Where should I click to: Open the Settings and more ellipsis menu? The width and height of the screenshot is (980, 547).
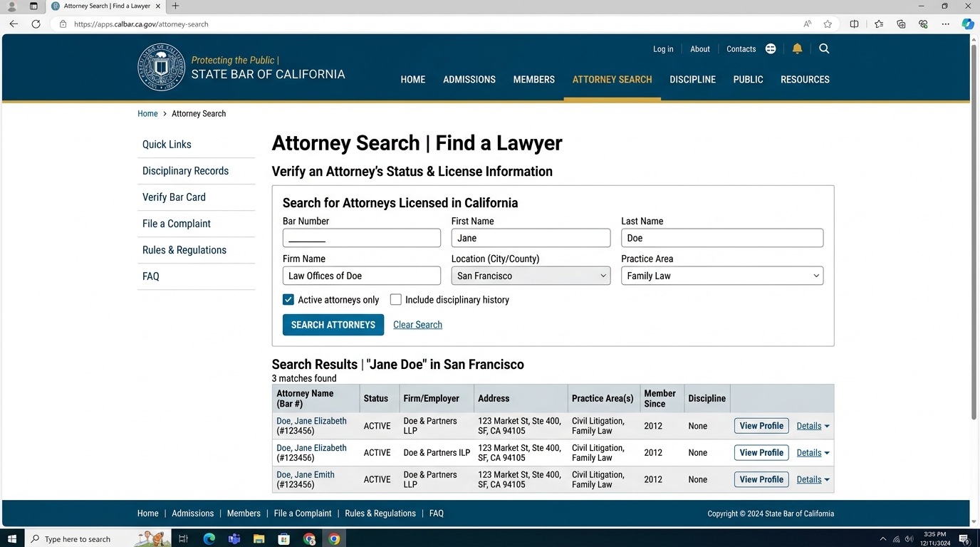tap(946, 24)
